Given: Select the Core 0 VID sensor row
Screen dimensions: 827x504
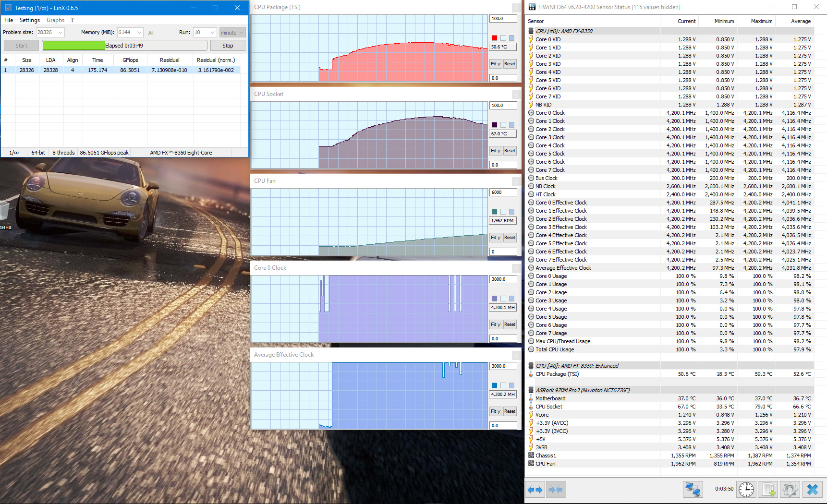Looking at the screenshot, I should 670,39.
